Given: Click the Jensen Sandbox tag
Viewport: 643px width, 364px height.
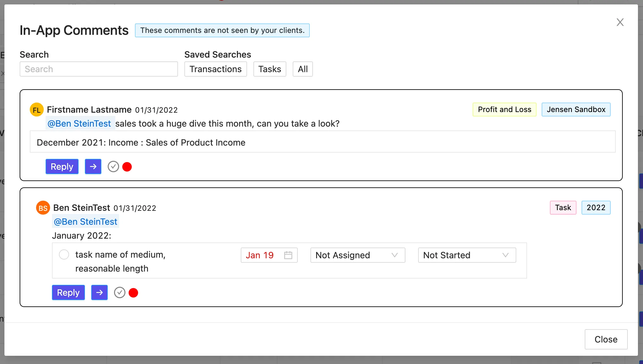Looking at the screenshot, I should [576, 110].
